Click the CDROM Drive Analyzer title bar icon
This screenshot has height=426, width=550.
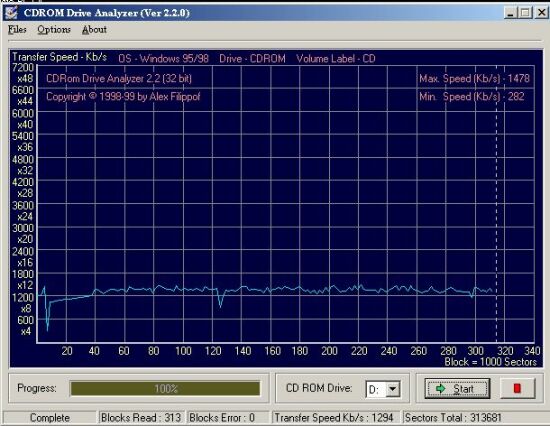click(x=12, y=13)
